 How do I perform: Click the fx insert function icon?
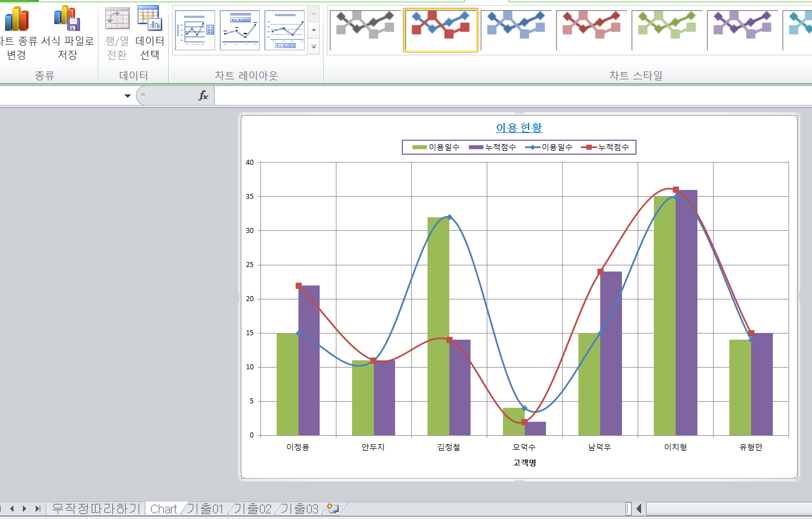(x=203, y=96)
